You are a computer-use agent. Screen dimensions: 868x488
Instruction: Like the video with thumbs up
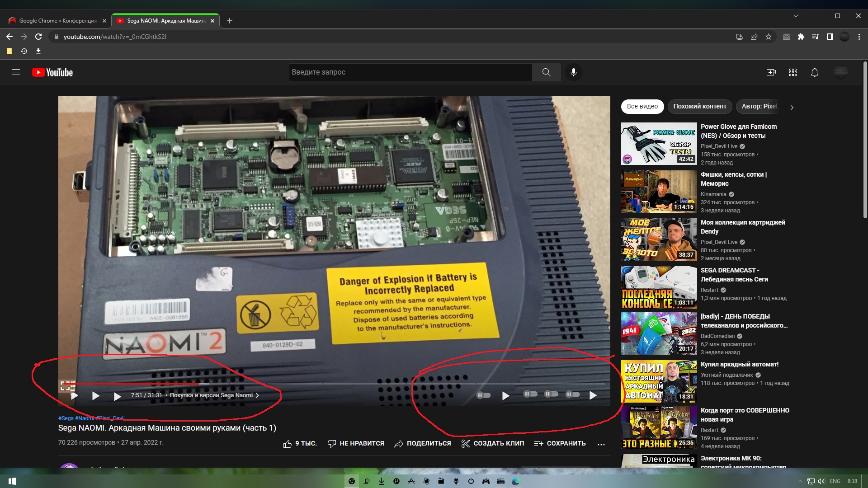(288, 444)
